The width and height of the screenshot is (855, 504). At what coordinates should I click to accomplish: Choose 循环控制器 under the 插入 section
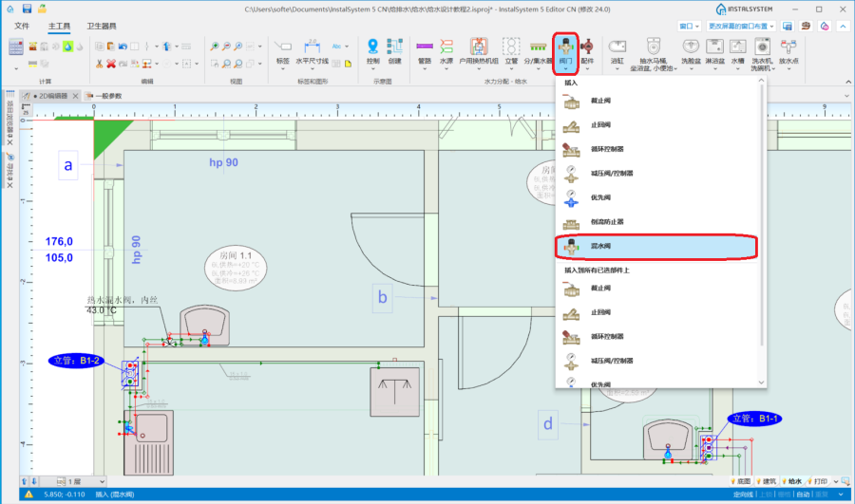click(655, 149)
